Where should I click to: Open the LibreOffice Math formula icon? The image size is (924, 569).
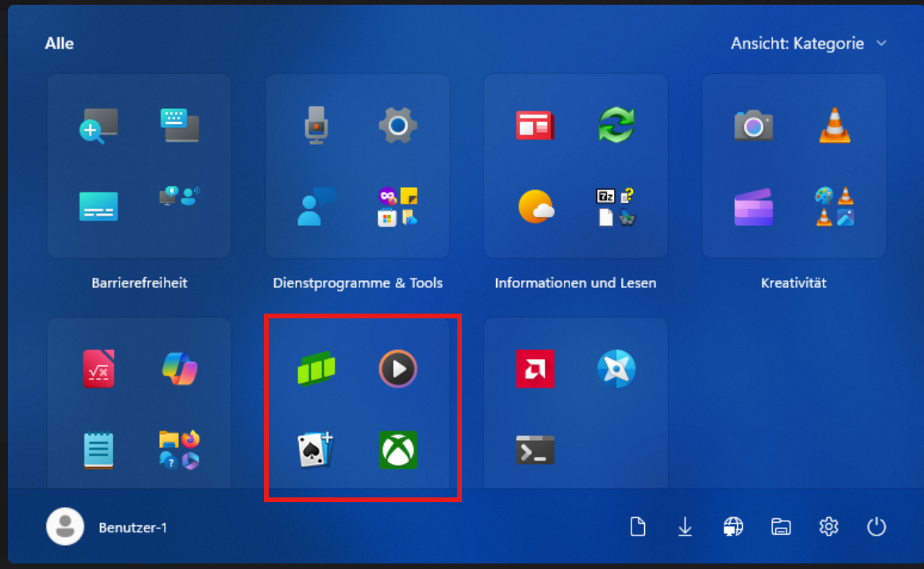(99, 368)
